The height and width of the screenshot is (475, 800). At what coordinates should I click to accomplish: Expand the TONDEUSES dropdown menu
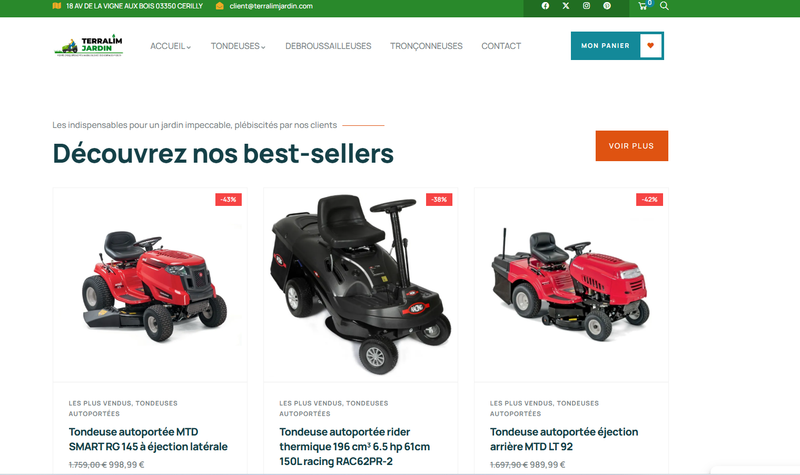coord(238,46)
